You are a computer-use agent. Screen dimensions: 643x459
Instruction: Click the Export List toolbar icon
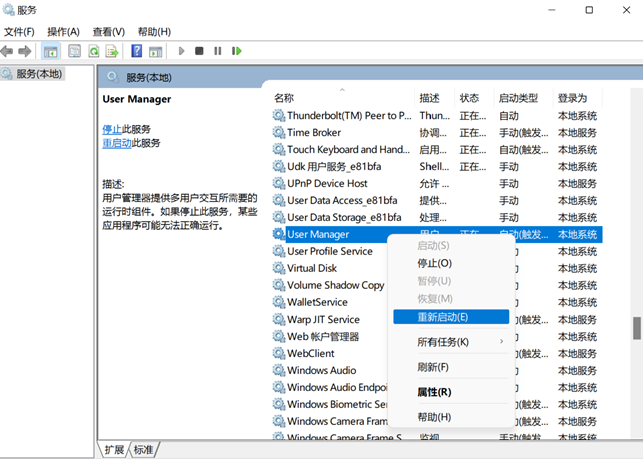tap(112, 51)
